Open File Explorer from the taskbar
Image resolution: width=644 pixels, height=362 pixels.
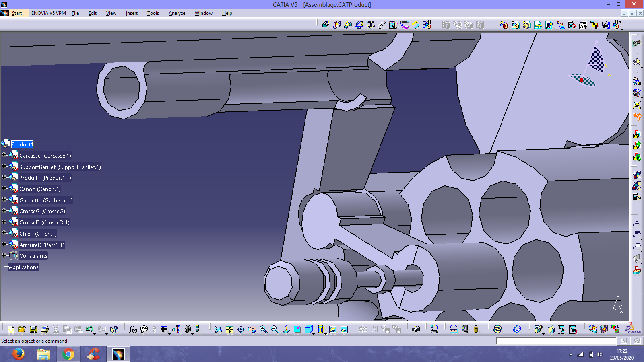(43, 354)
